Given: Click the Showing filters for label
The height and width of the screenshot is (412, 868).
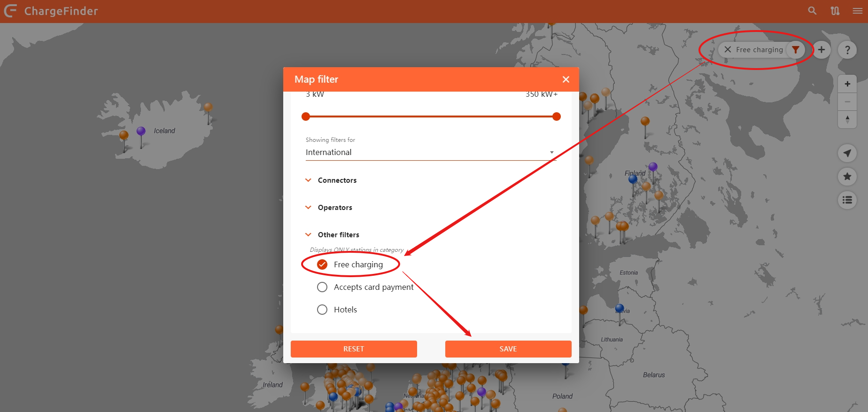Looking at the screenshot, I should click(330, 140).
